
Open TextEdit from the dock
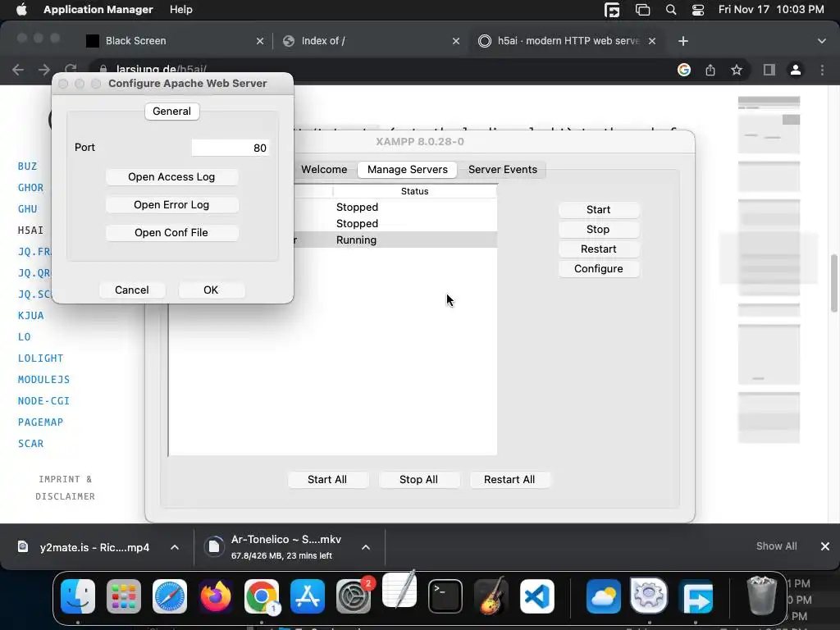click(399, 591)
